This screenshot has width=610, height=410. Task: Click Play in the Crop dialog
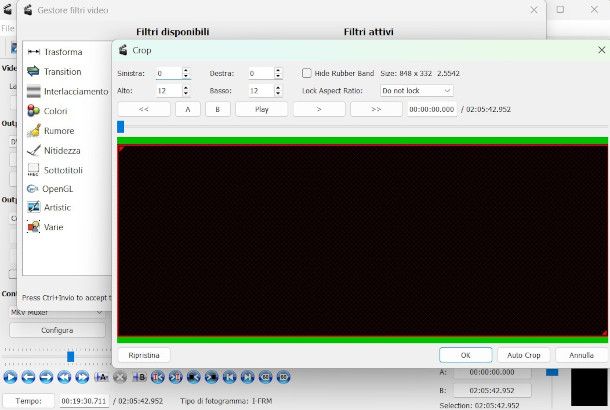[x=262, y=109]
